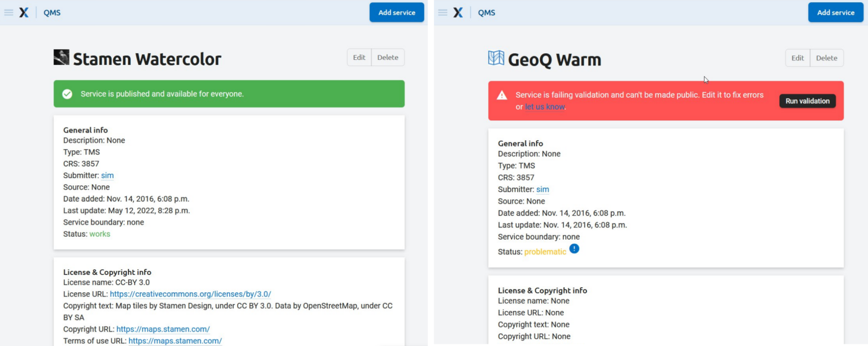Open the creativecommons.org license URL

(x=190, y=294)
